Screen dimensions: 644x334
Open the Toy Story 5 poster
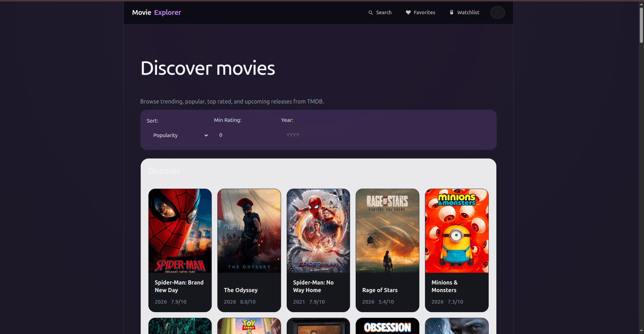point(249,326)
